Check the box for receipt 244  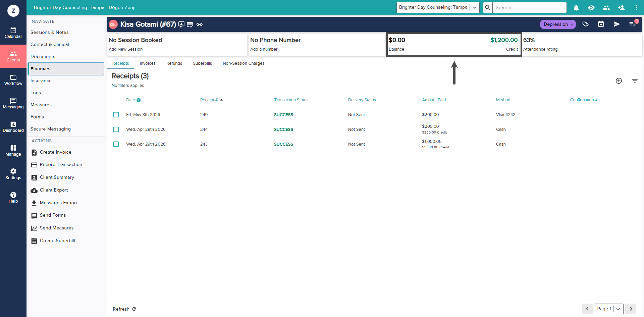click(116, 129)
